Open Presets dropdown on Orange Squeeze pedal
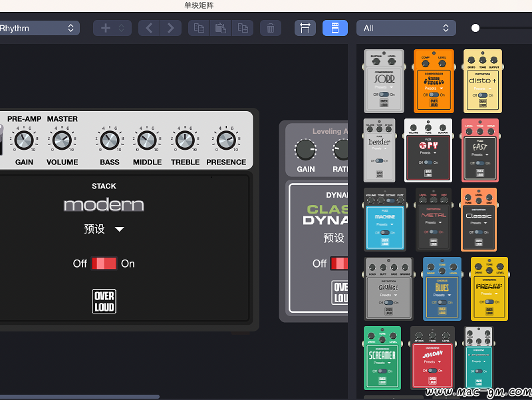Image resolution: width=532 pixels, height=400 pixels. tap(434, 89)
